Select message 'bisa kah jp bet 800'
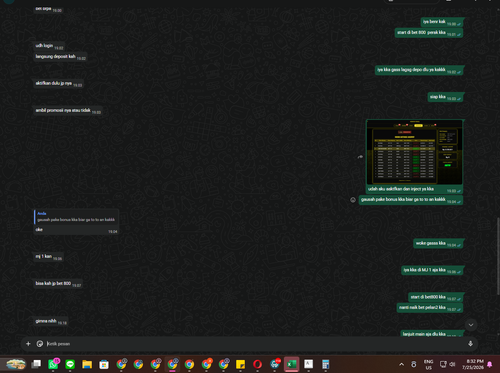This screenshot has height=373, width=500. (x=58, y=284)
